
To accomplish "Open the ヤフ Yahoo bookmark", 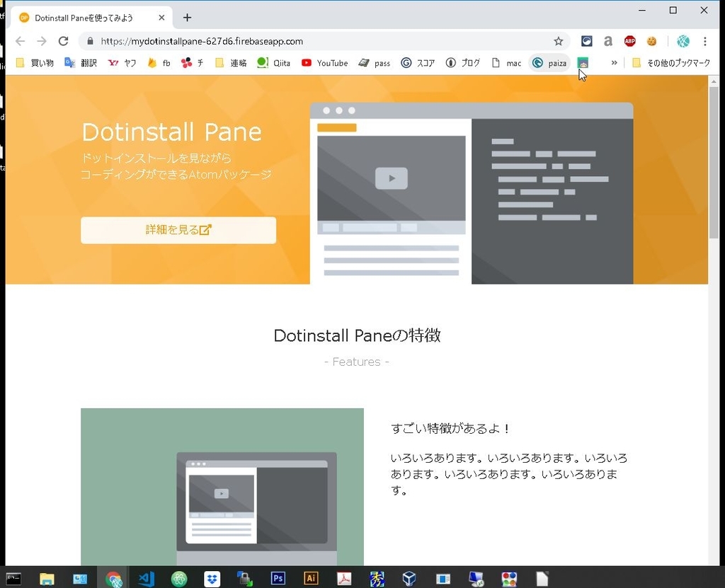I will tap(122, 63).
